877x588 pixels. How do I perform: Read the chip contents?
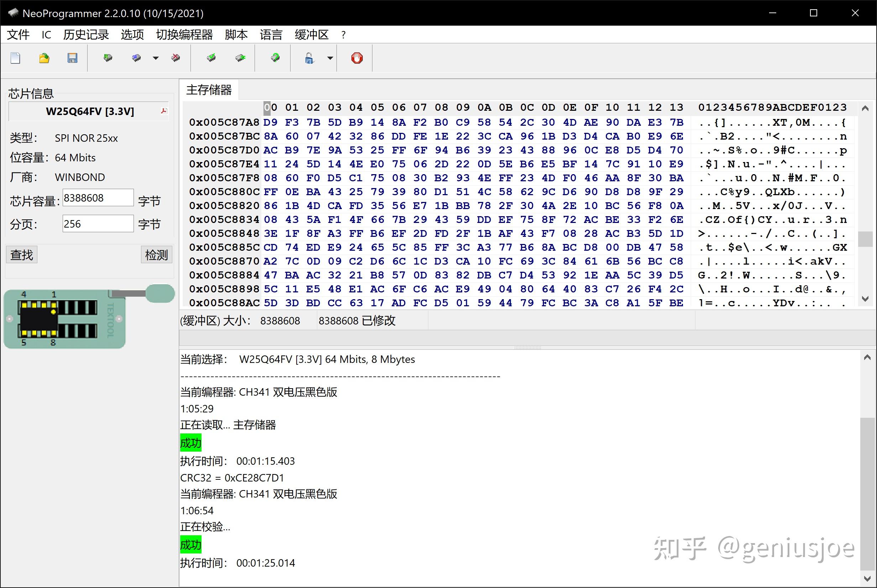pos(108,58)
